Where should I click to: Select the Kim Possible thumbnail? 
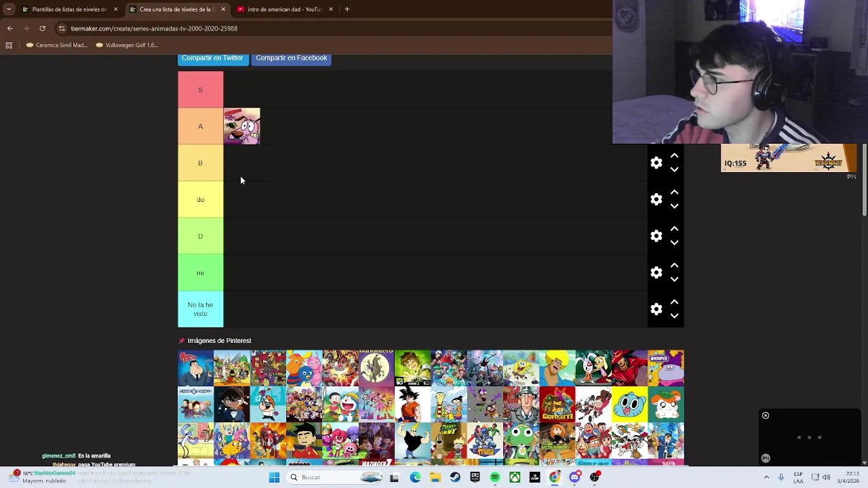pyautogui.click(x=557, y=441)
